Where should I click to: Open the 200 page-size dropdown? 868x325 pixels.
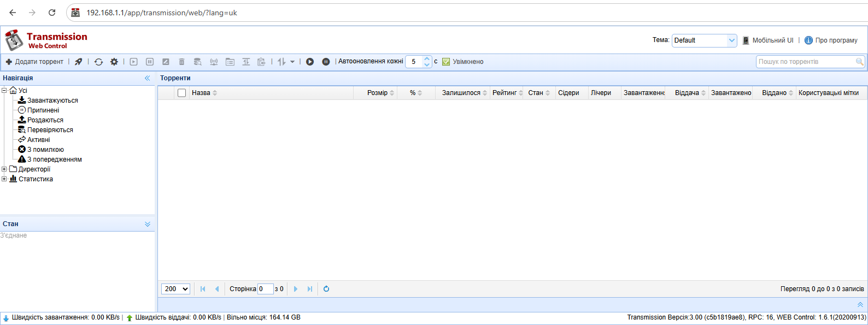pyautogui.click(x=175, y=289)
